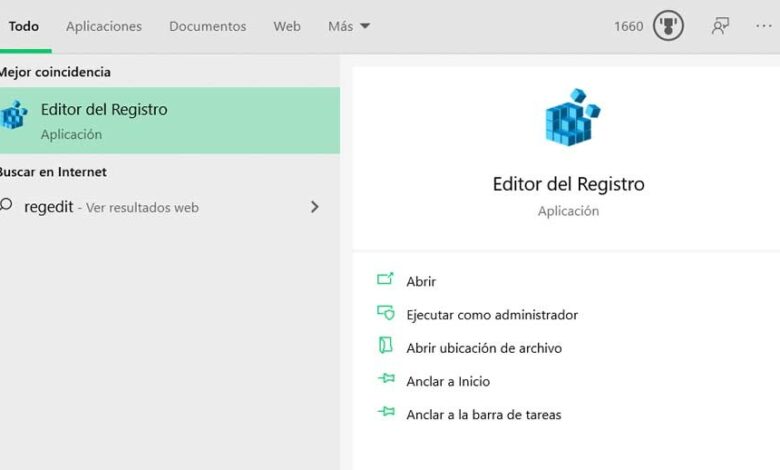The height and width of the screenshot is (470, 780).
Task: Switch to the Web tab
Action: point(287,26)
